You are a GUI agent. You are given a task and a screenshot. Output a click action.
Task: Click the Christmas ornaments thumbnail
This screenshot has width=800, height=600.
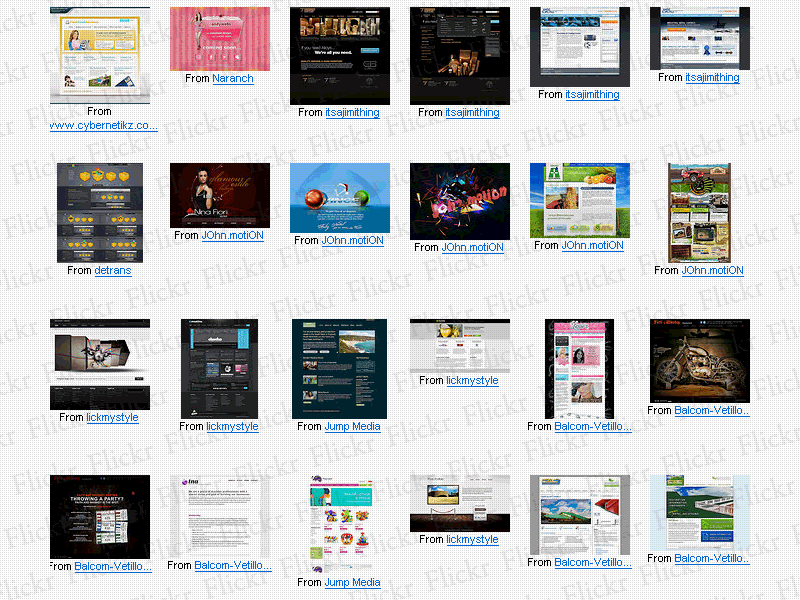coord(340,198)
